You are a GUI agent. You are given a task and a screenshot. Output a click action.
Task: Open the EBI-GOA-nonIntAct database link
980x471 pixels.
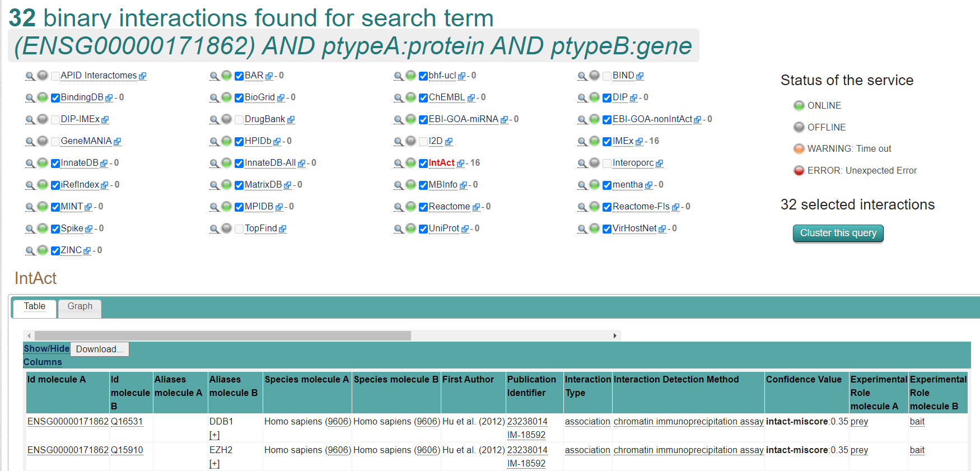click(652, 119)
